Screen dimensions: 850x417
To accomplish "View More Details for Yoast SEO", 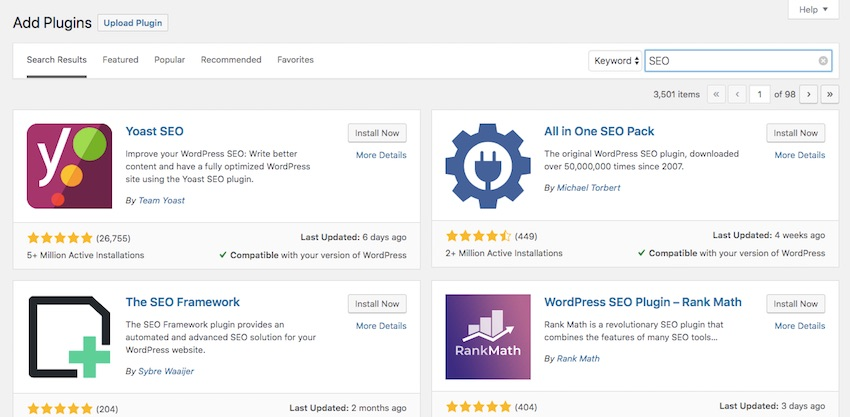I will (381, 155).
